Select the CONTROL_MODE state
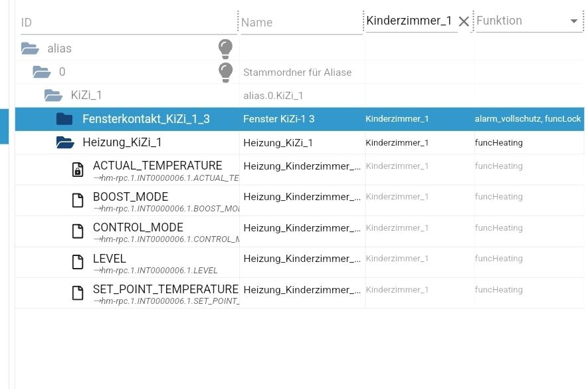The height and width of the screenshot is (389, 588). tap(138, 227)
